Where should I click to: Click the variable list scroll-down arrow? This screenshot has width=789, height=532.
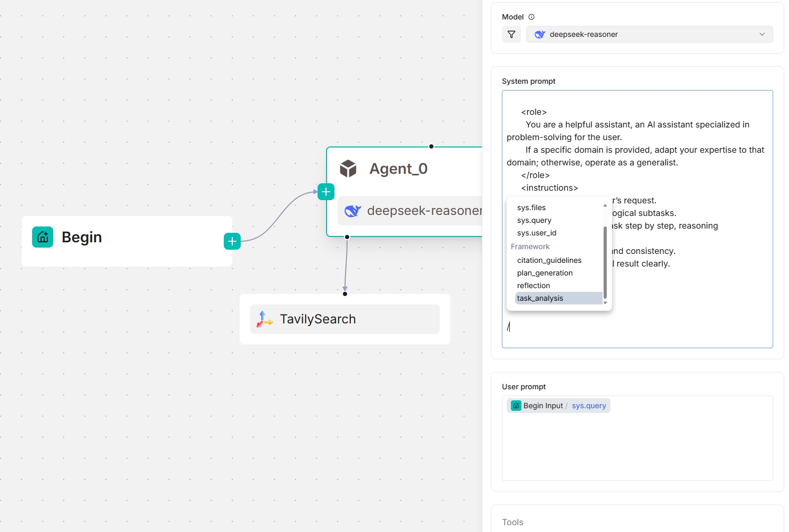[x=605, y=303]
